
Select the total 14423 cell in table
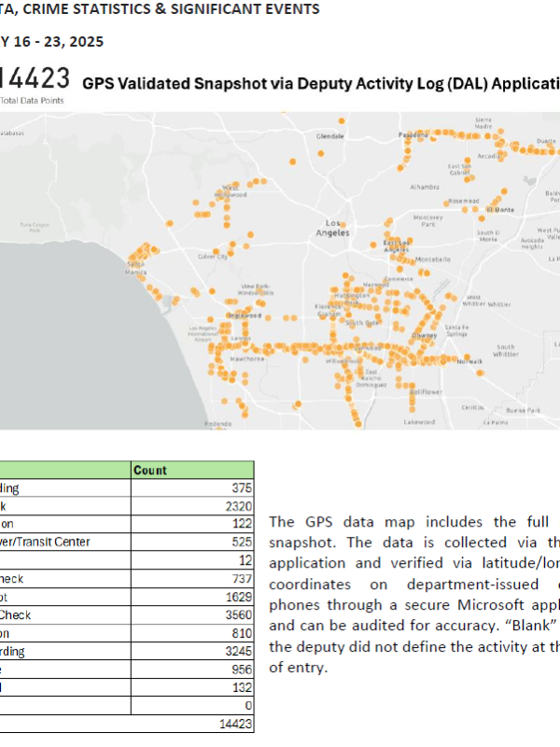(x=229, y=722)
